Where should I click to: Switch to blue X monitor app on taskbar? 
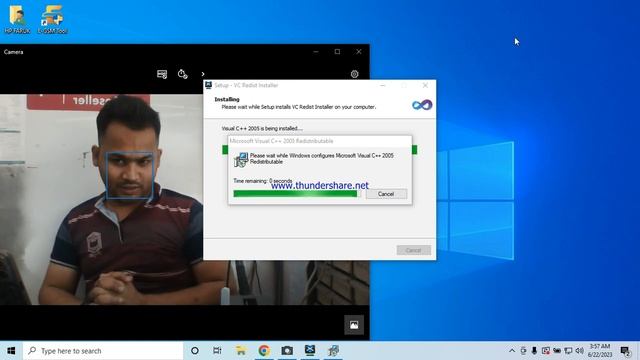point(310,350)
